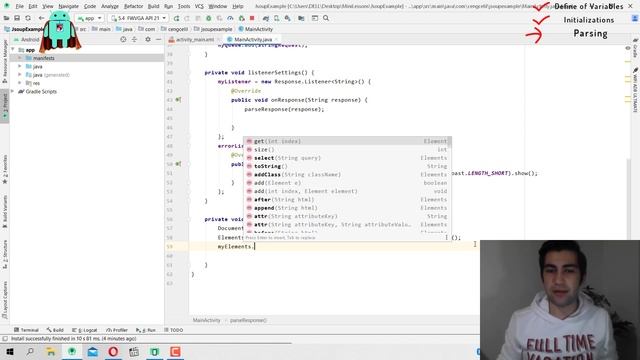The height and width of the screenshot is (360, 640).
Task: Open the VCS menu
Action: 199,7
